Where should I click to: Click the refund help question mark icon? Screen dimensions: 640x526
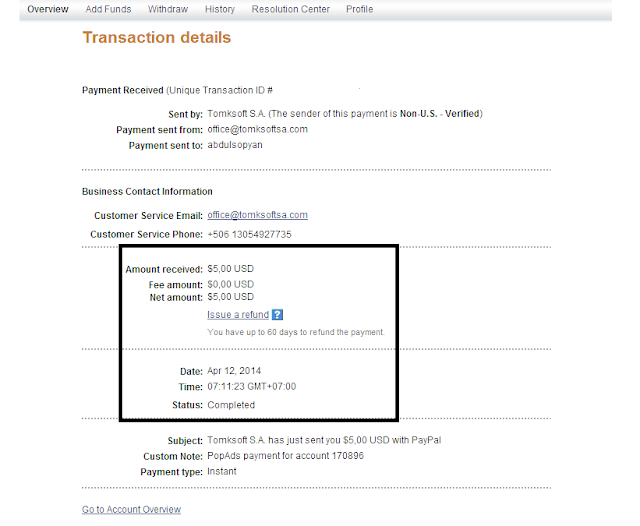coord(277,315)
